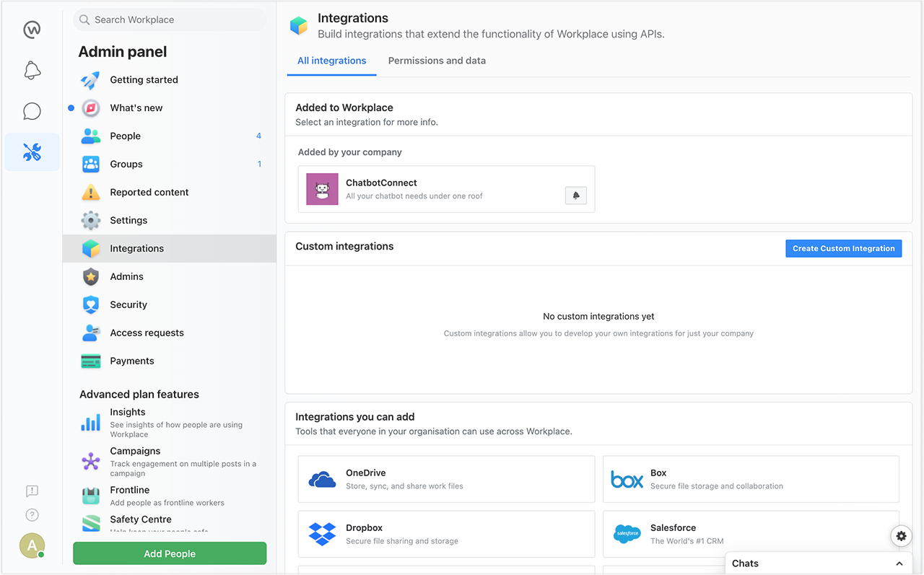Select the admin tools wrench icon
Viewport: 924px width, 575px height.
32,152
